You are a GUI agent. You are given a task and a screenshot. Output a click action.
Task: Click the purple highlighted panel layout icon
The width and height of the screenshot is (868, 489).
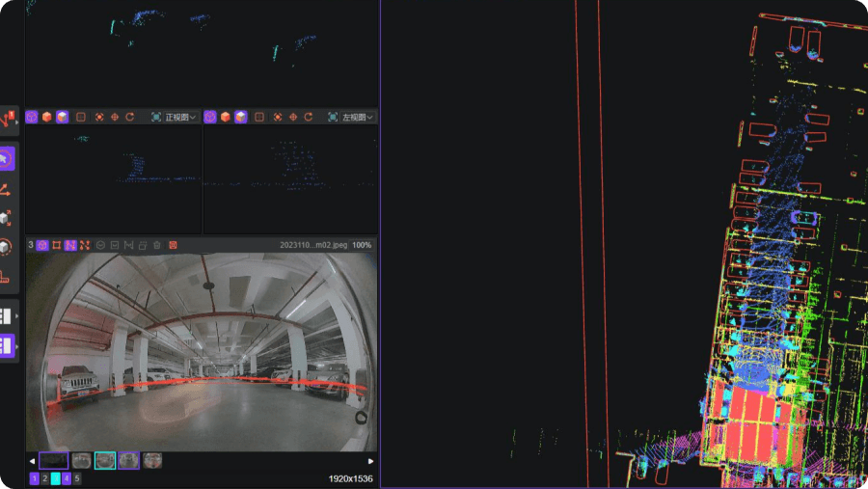tap(6, 345)
